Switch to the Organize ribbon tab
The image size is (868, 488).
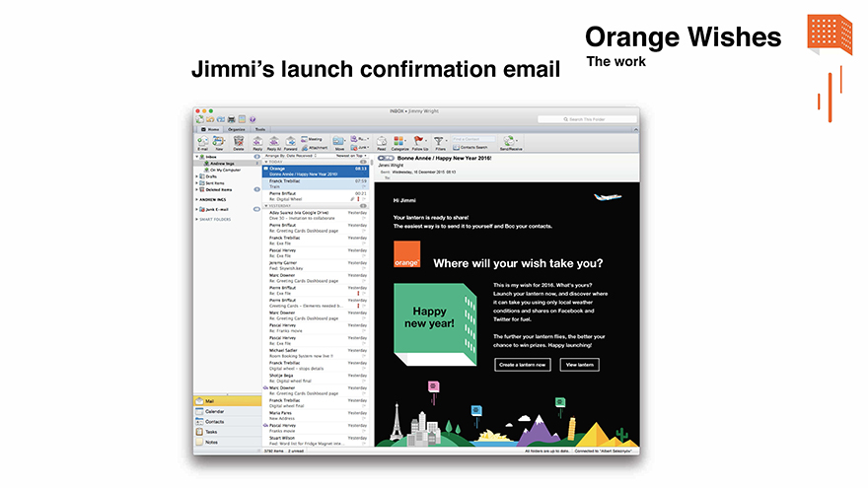(x=237, y=129)
